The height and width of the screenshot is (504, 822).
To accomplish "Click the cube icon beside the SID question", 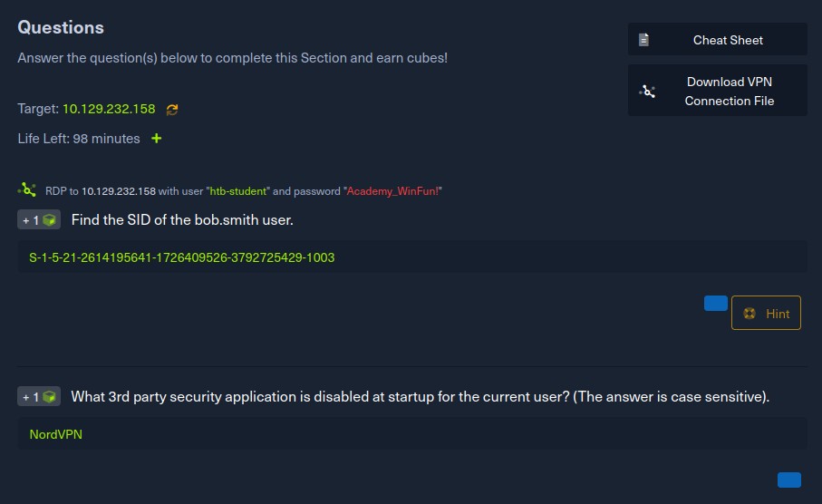I will coord(49,219).
